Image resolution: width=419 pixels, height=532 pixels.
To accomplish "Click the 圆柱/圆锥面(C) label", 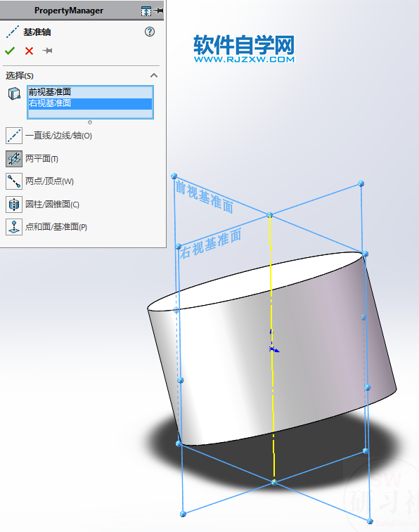I will (52, 205).
